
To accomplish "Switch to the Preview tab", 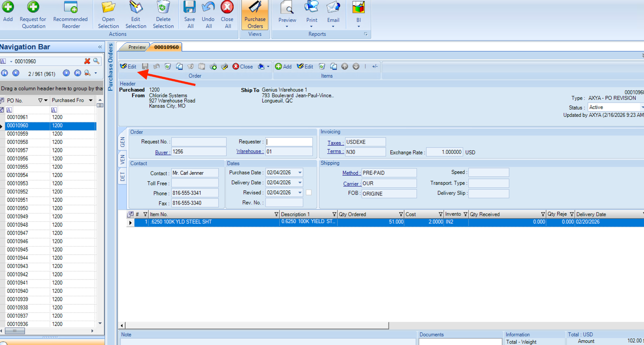I will (136, 47).
